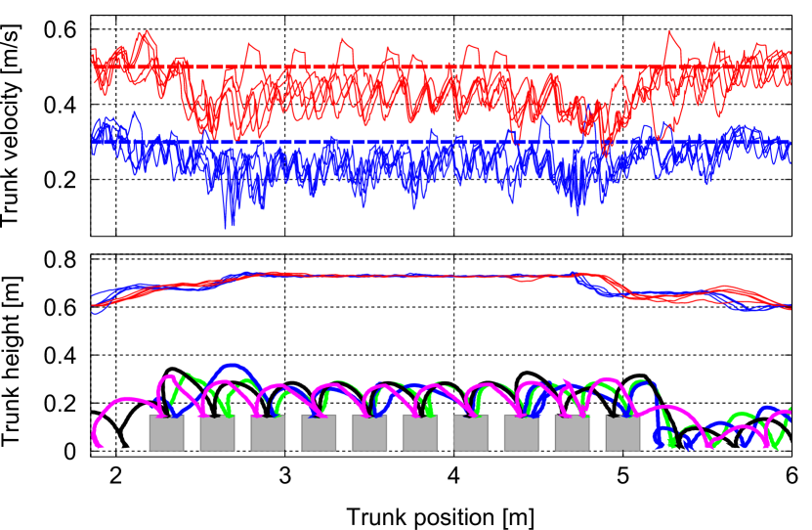Click the x-axis tick label 3
Viewport: 812px width, 530px height.
pyautogui.click(x=284, y=475)
